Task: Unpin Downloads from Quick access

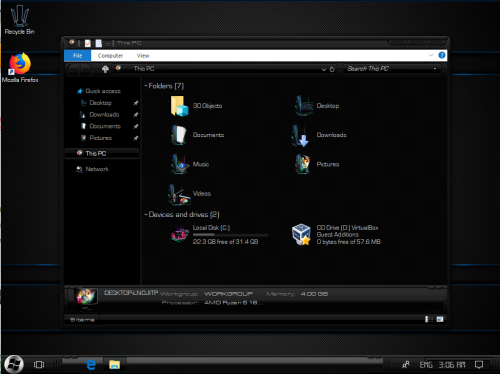Action: coord(136,115)
